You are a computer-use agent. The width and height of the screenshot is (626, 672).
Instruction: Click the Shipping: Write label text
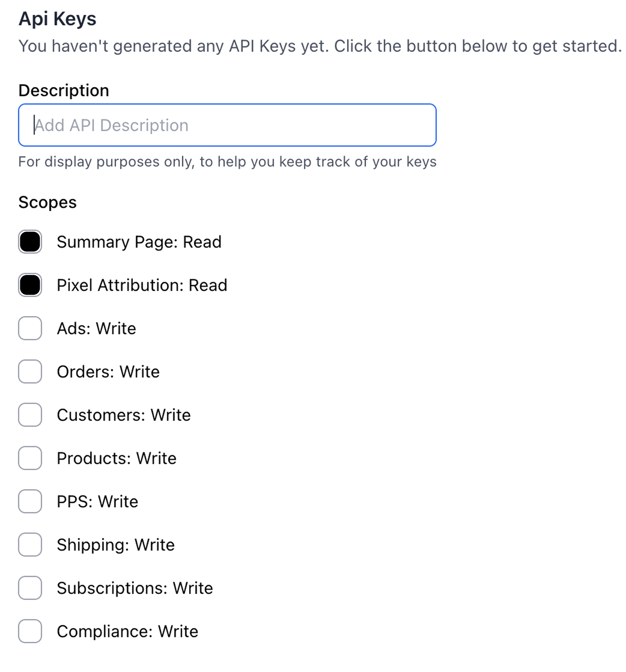(x=115, y=545)
